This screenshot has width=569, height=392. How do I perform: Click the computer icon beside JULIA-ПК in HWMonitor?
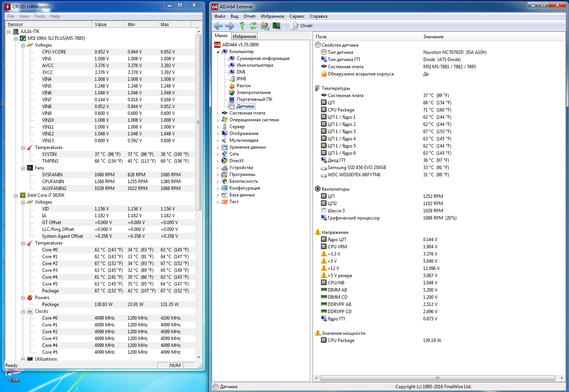pyautogui.click(x=16, y=31)
